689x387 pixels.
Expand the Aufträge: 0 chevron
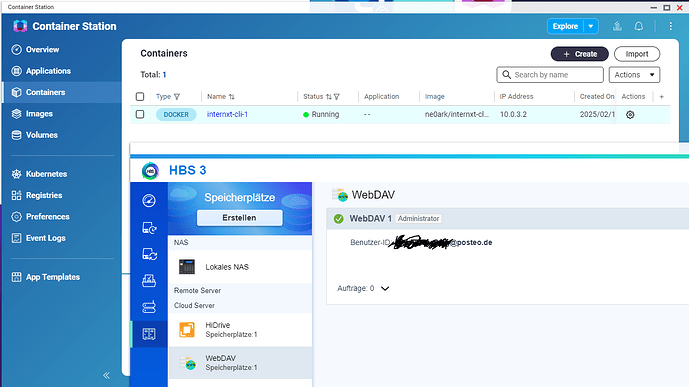pos(385,289)
